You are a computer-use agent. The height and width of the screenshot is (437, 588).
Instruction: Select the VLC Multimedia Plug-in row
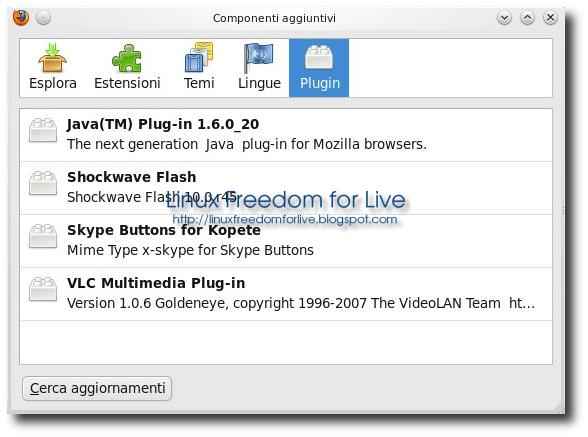point(286,294)
